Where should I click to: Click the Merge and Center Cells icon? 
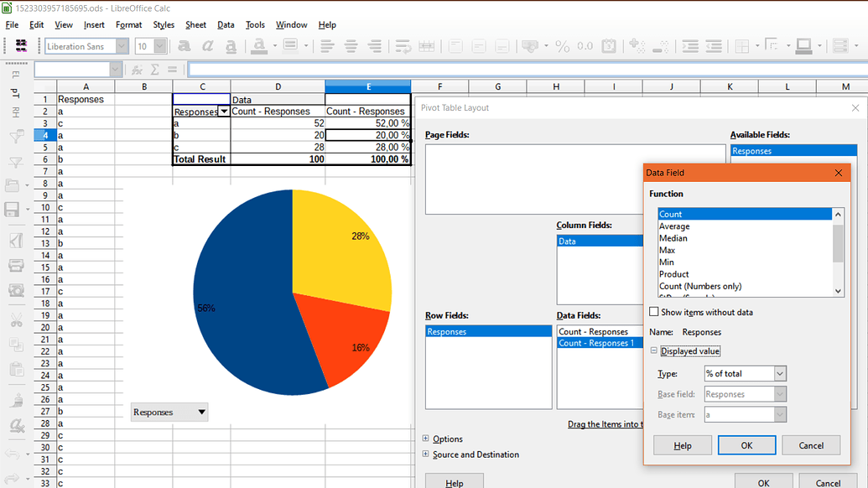pos(426,46)
